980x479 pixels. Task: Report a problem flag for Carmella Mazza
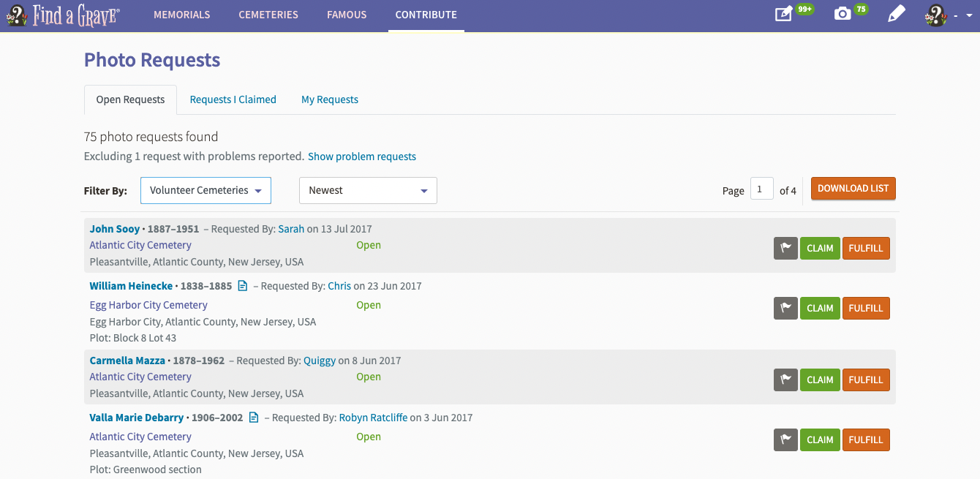coord(785,380)
